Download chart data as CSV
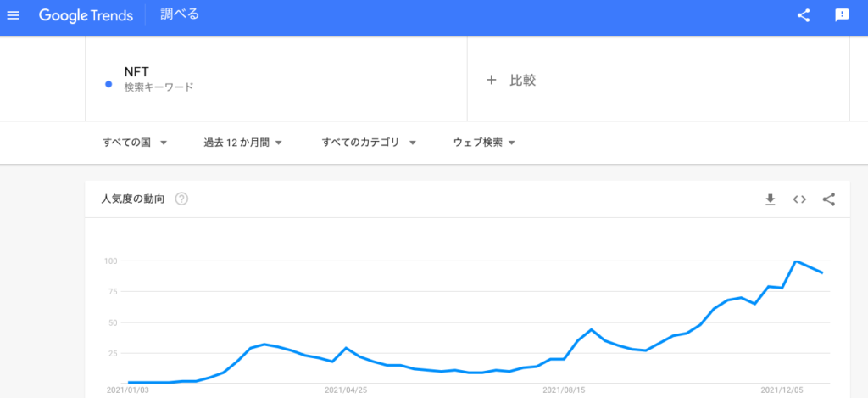868x398 pixels. 770,199
